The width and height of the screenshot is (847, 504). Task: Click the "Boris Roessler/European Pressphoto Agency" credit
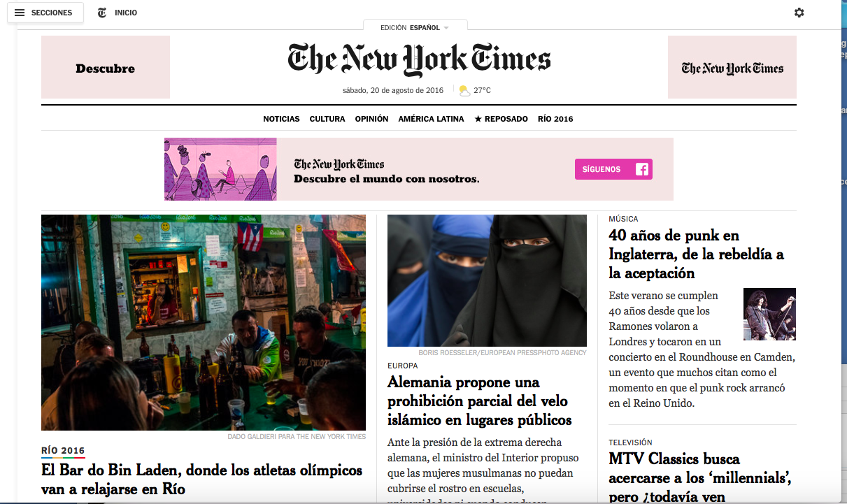tap(503, 353)
